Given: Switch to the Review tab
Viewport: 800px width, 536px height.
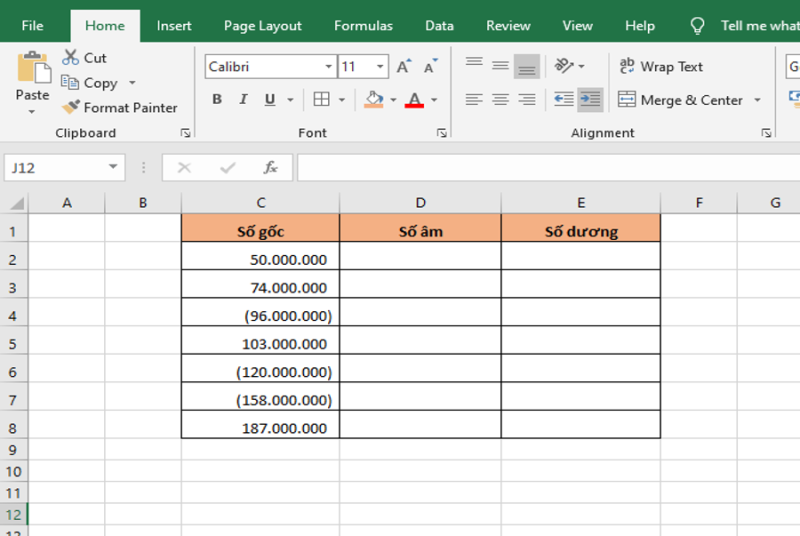Looking at the screenshot, I should (x=508, y=25).
